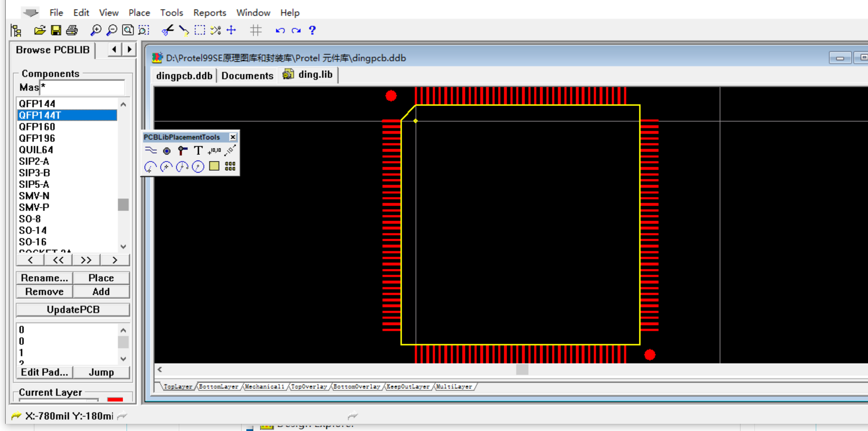Print using the printer toolbar icon
The width and height of the screenshot is (868, 431).
[72, 31]
